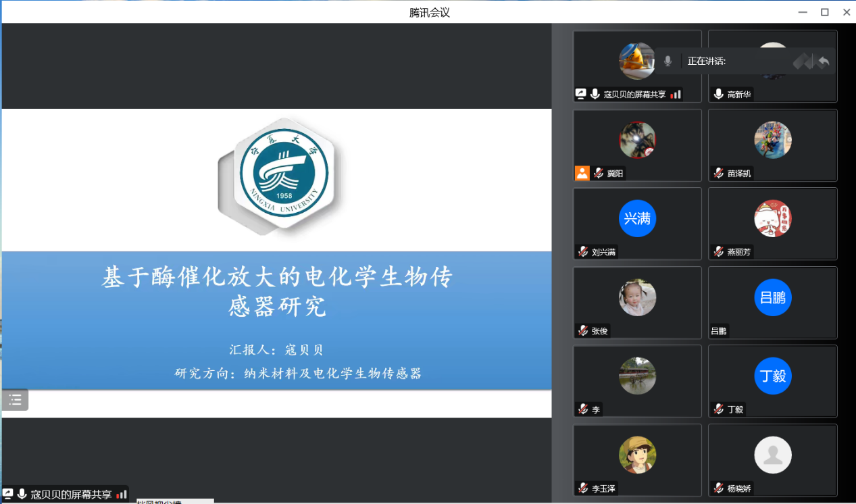The width and height of the screenshot is (856, 504).
Task: Click muted microphone icon beside 丁毅
Action: point(718,409)
